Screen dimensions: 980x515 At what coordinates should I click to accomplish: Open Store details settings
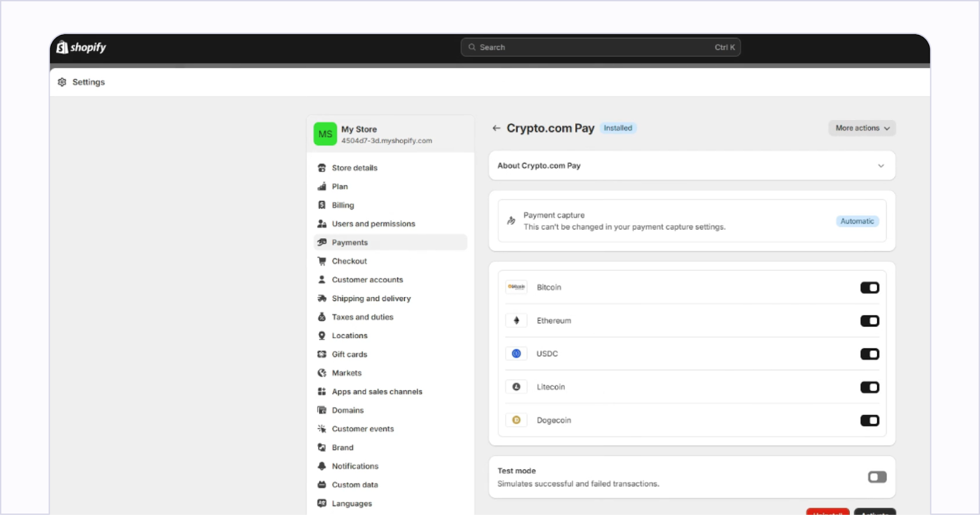390,168
